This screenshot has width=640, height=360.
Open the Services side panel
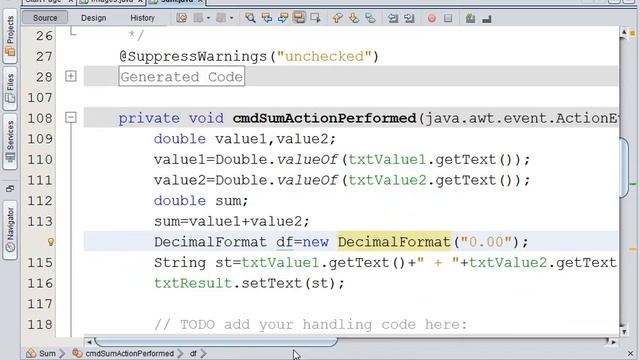coord(10,142)
